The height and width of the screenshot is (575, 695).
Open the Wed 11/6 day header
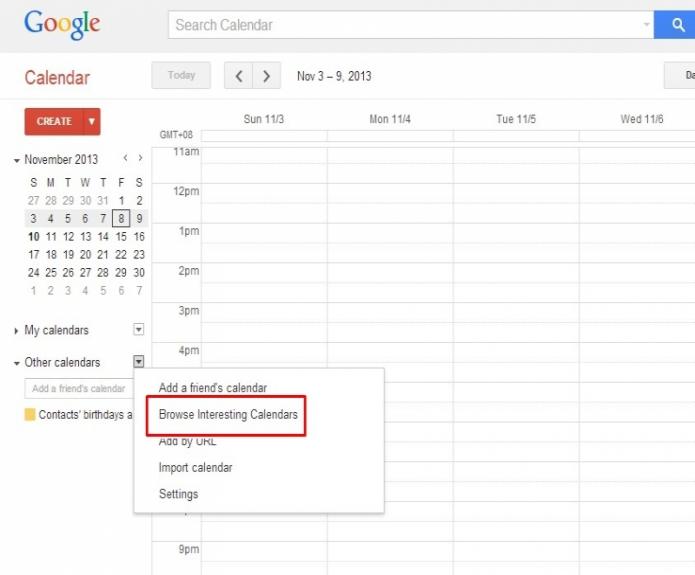tap(642, 119)
